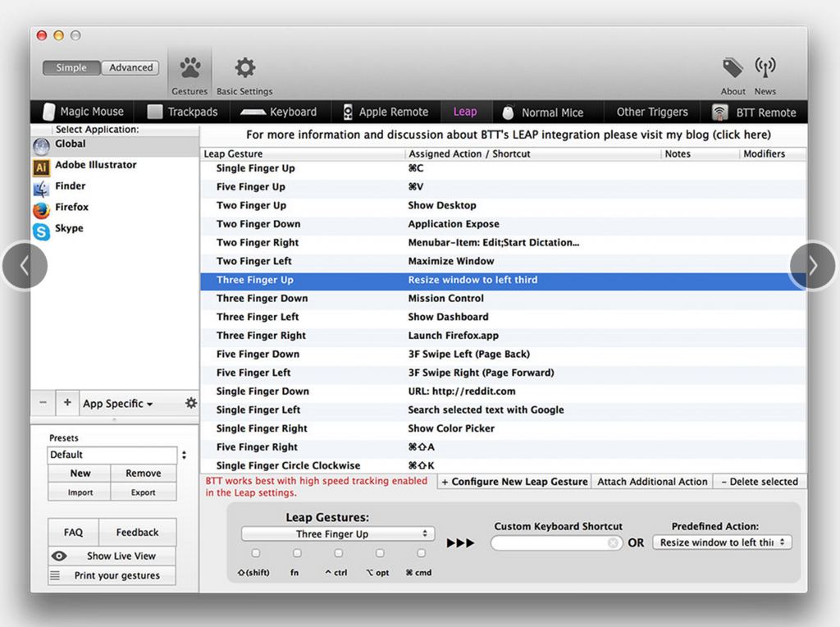Viewport: 840px width, 627px height.
Task: Enable the opt modifier checkbox
Action: pyautogui.click(x=379, y=553)
